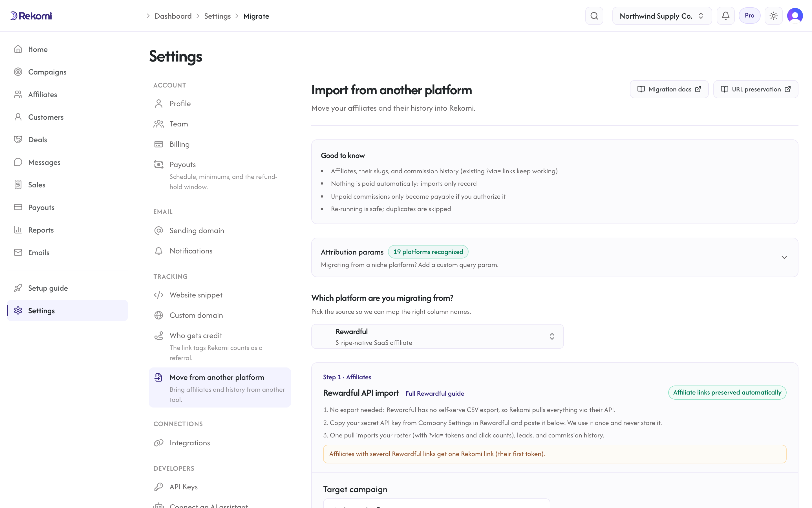This screenshot has width=812, height=508.
Task: Open the Northwind Supply Co. workspace switcher
Action: point(662,16)
